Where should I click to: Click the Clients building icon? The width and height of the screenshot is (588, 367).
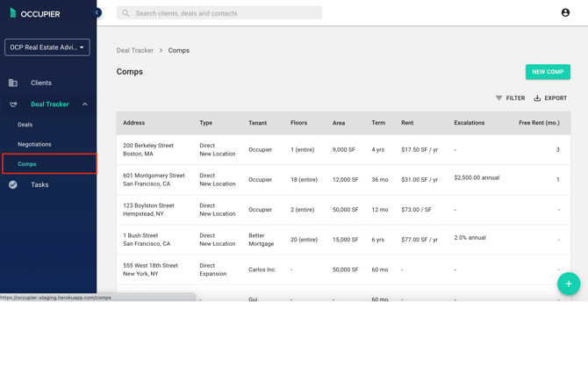pyautogui.click(x=13, y=83)
